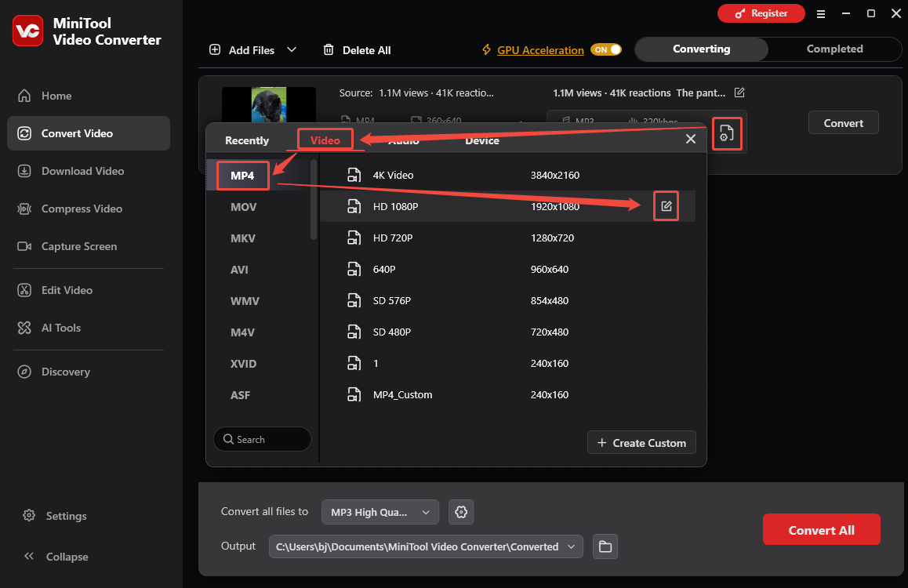The image size is (908, 588).
Task: Select the SD 480P preset
Action: [x=508, y=332]
